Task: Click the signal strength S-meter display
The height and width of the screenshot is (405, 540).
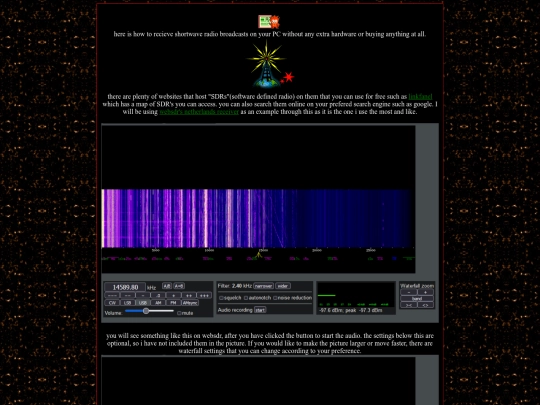Action: [x=356, y=295]
